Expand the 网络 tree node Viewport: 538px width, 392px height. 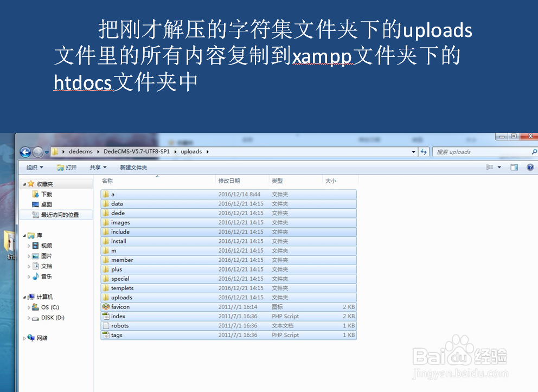(24, 338)
